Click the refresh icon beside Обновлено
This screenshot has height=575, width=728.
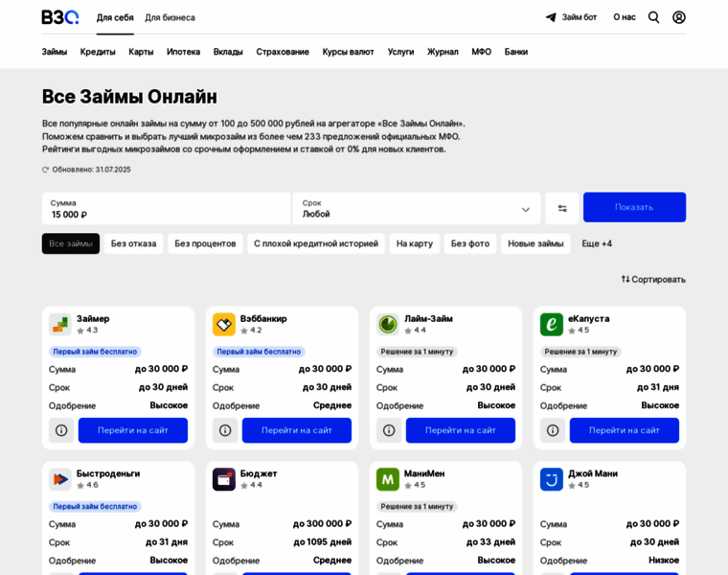coord(46,170)
